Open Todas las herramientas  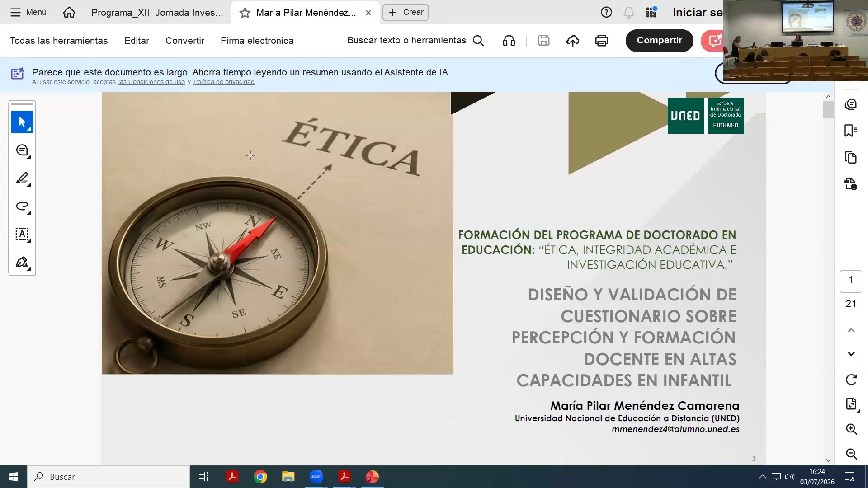pos(59,41)
